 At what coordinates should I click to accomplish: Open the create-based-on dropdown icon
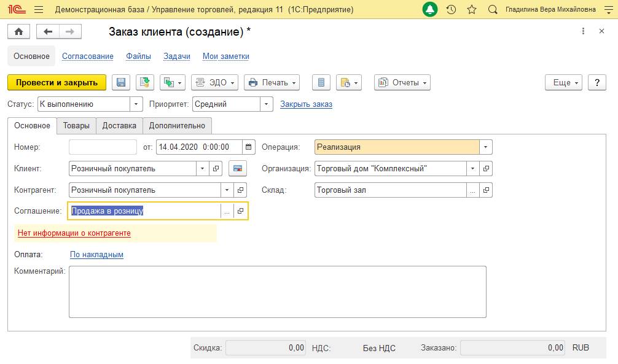point(173,82)
